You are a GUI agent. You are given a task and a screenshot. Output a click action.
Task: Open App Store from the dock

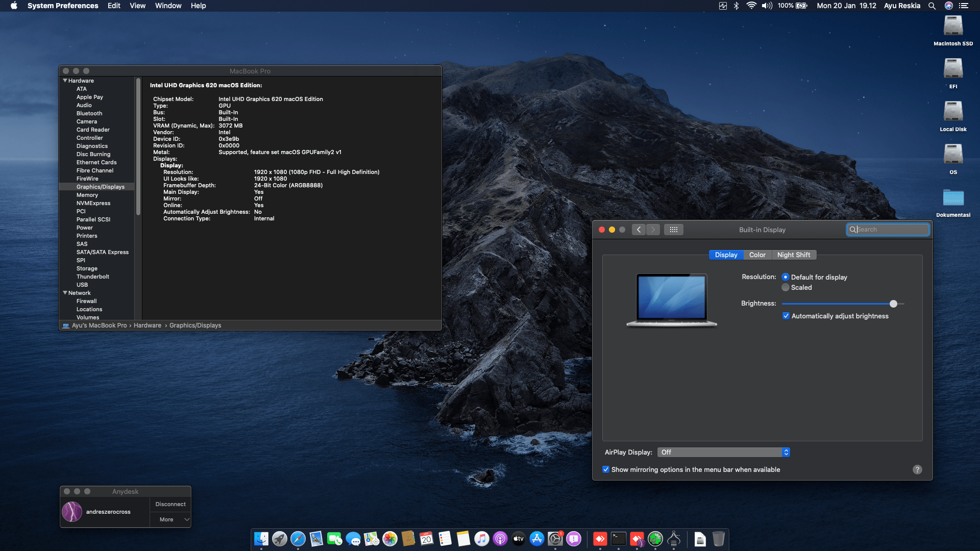pyautogui.click(x=537, y=539)
